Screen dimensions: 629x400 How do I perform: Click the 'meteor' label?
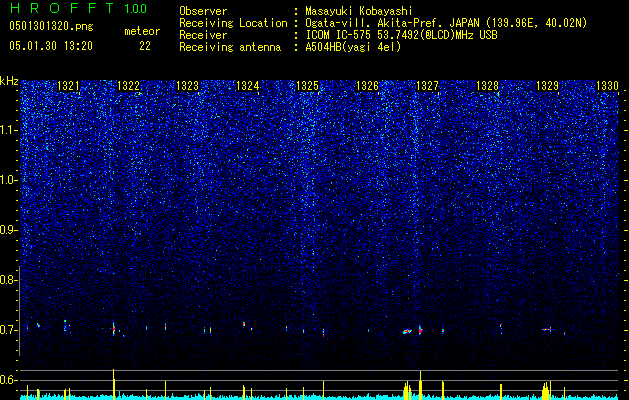pyautogui.click(x=142, y=31)
